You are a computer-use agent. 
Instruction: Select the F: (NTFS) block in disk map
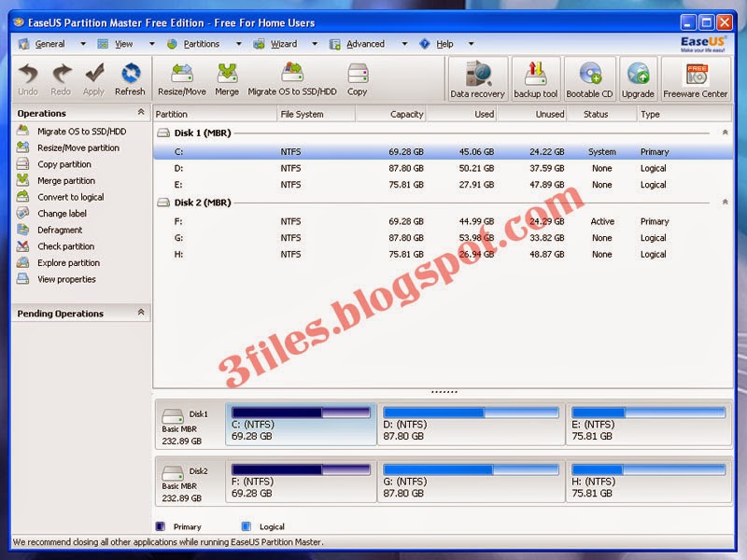[x=301, y=482]
